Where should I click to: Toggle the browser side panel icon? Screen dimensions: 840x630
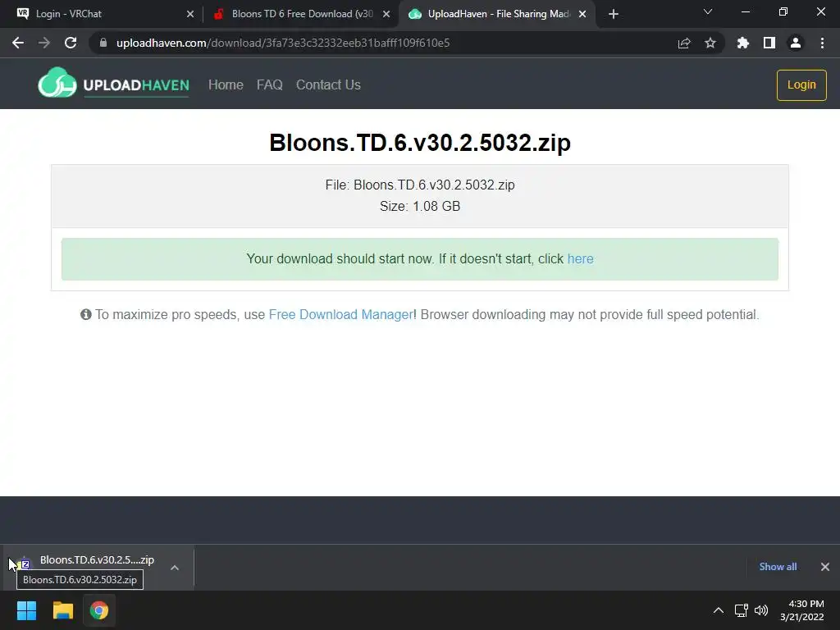769,43
